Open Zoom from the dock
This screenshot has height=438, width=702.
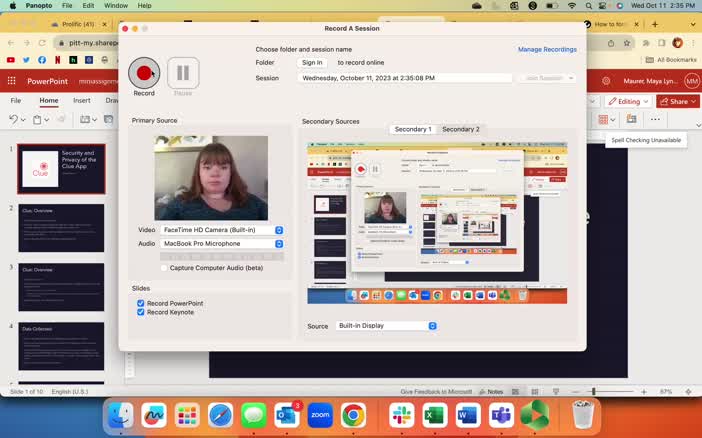pyautogui.click(x=320, y=415)
